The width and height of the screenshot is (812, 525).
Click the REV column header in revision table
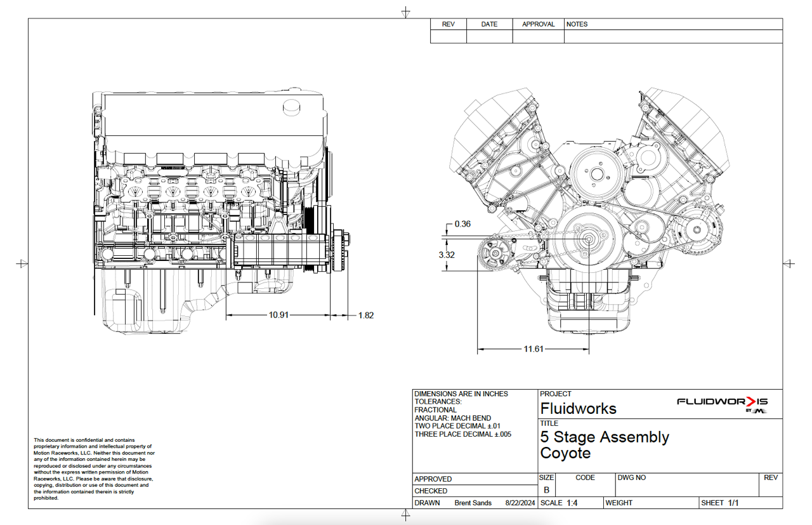449,24
